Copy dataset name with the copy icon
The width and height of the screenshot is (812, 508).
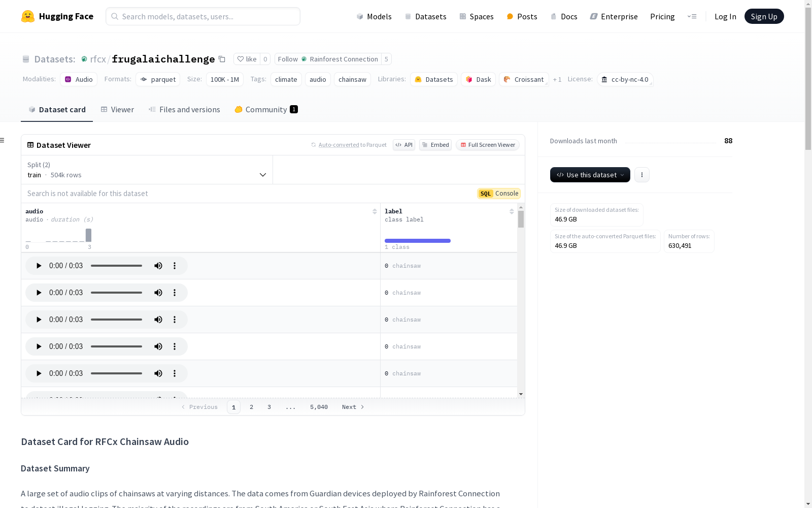coord(222,59)
